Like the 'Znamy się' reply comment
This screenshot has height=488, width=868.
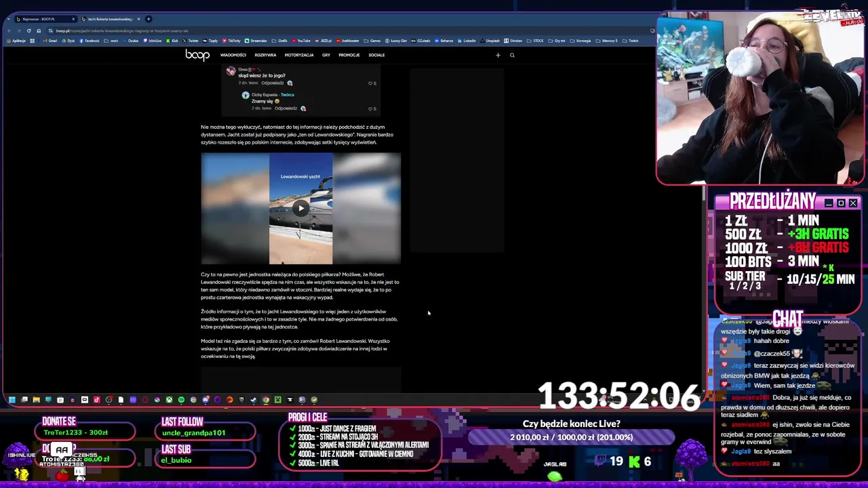point(371,108)
